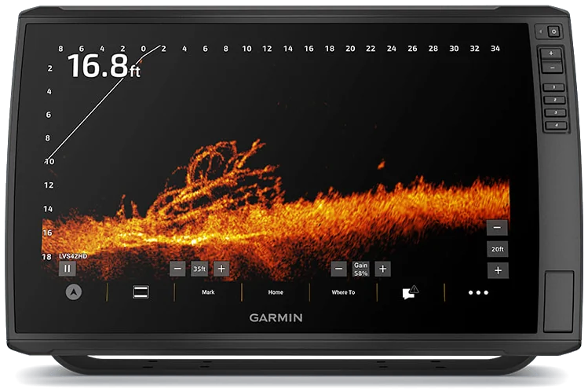Tap the fish return above the bottom
This screenshot has width=588, height=392.
382,164
